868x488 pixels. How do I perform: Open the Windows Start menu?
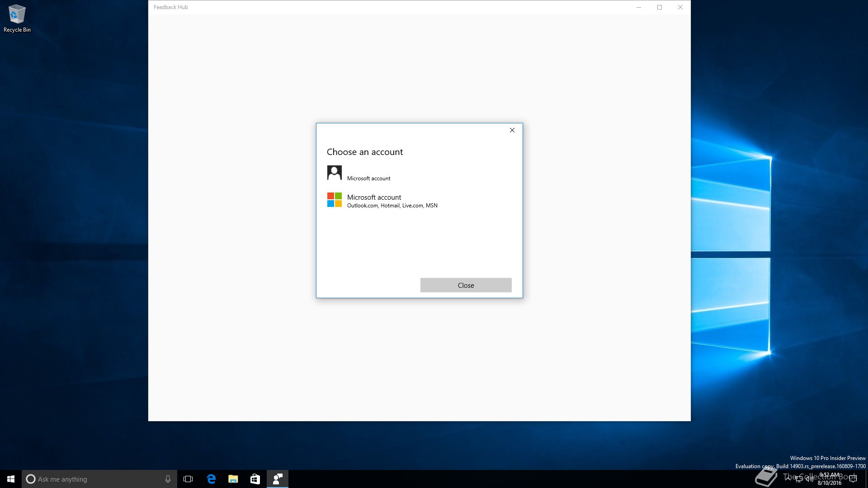(x=11, y=479)
